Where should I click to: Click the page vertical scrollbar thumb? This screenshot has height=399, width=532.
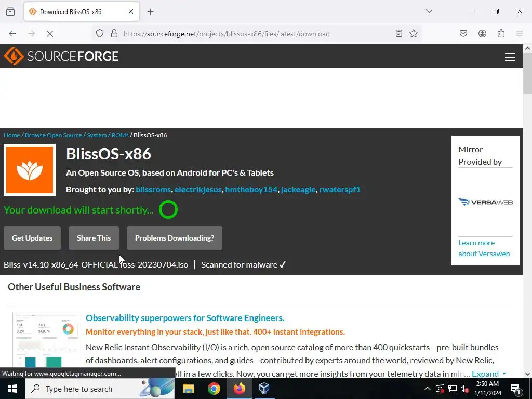(x=528, y=73)
